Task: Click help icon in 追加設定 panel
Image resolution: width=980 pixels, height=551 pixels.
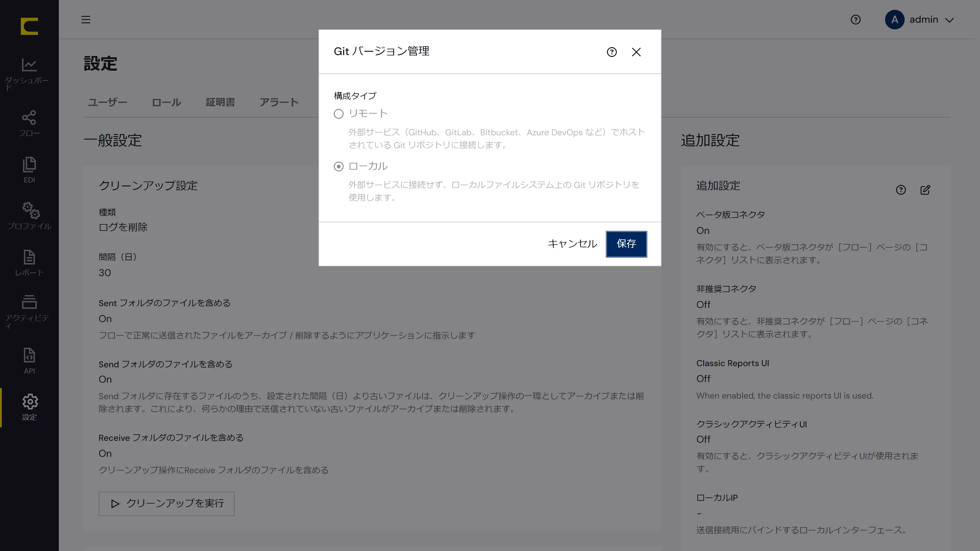Action: [900, 190]
